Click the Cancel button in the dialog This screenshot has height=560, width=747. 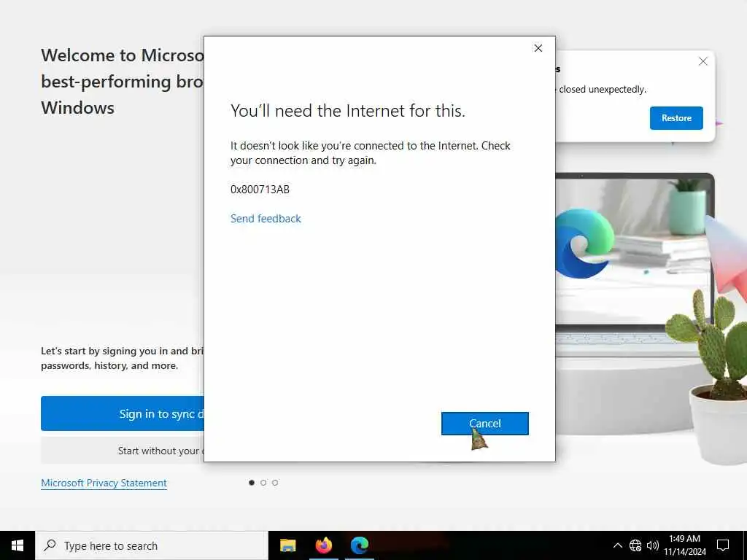point(484,424)
